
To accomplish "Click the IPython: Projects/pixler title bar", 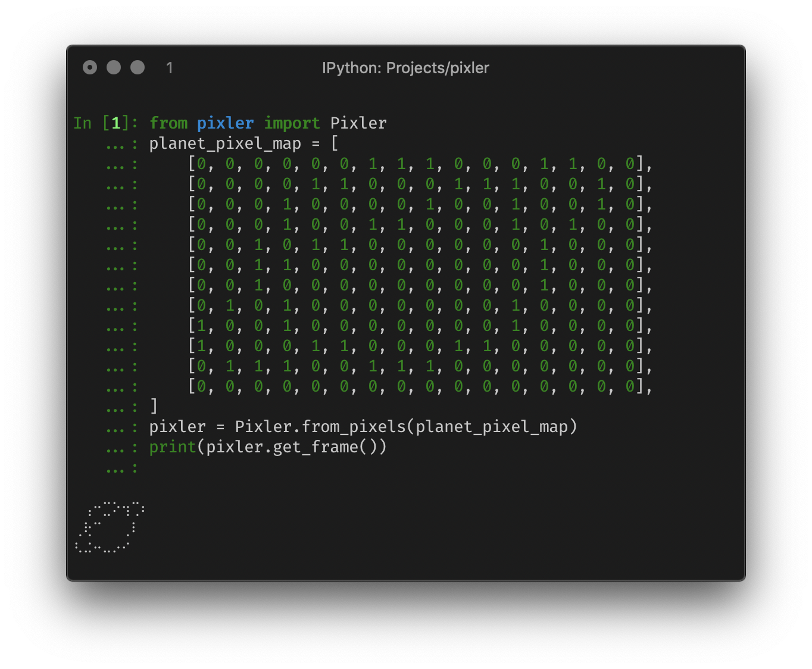I will (x=405, y=68).
